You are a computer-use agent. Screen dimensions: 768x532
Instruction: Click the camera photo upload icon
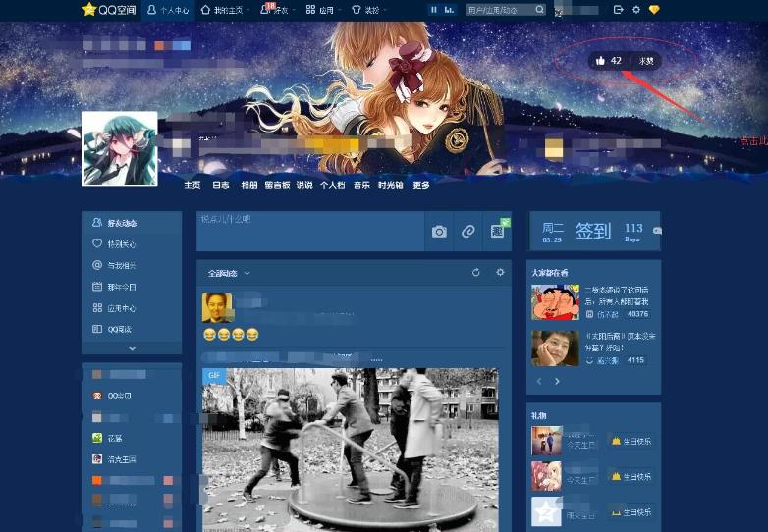click(439, 232)
